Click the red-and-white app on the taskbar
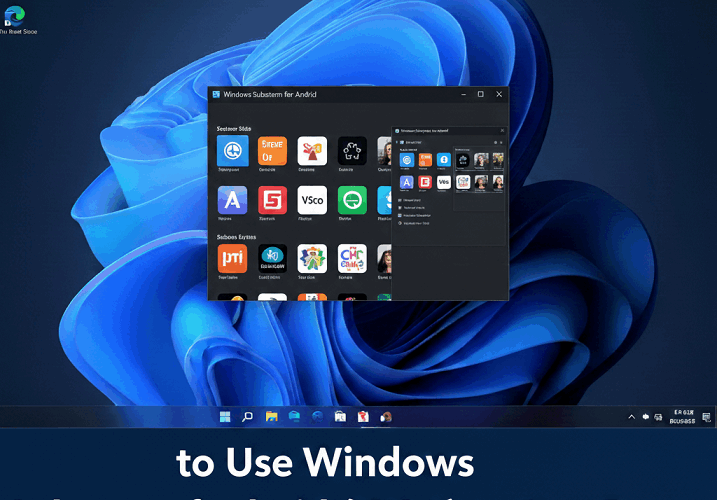 pos(363,417)
